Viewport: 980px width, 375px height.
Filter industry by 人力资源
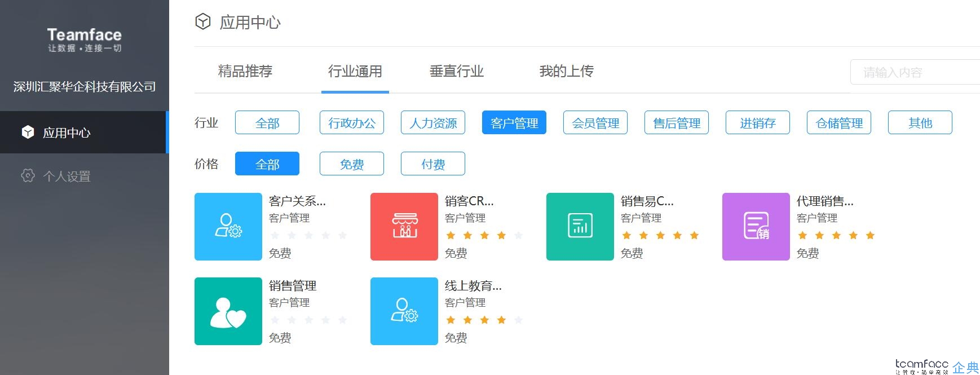pos(433,122)
